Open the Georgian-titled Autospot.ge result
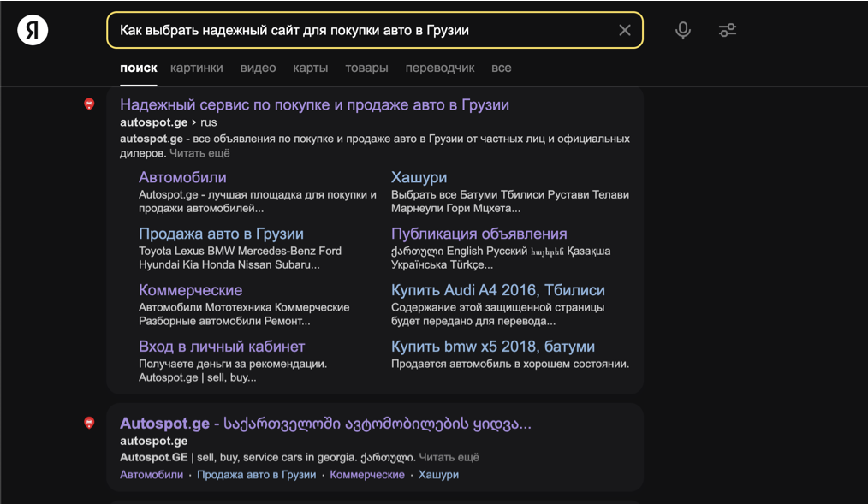Image resolution: width=868 pixels, height=504 pixels. point(325,424)
